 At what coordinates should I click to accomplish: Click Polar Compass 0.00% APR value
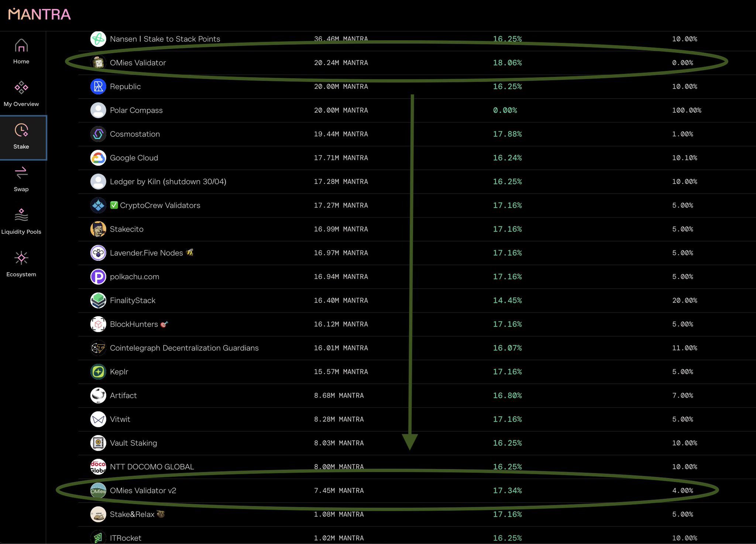click(x=505, y=110)
